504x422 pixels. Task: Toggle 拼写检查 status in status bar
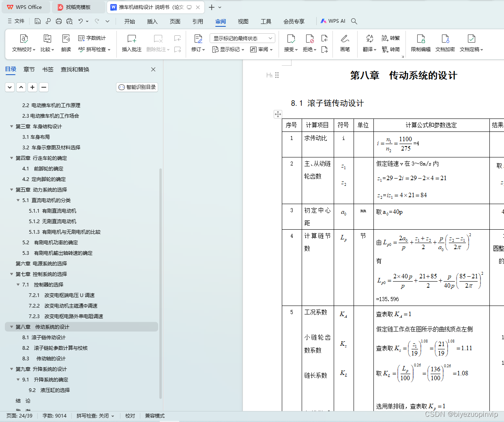(95, 416)
